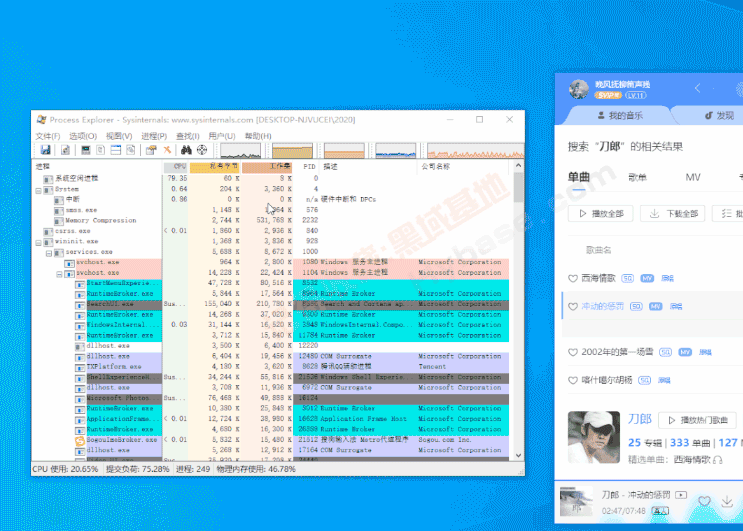Image resolution: width=743 pixels, height=531 pixels.
Task: Click the View DLLs/Handles toolbar icon
Action: (x=131, y=150)
